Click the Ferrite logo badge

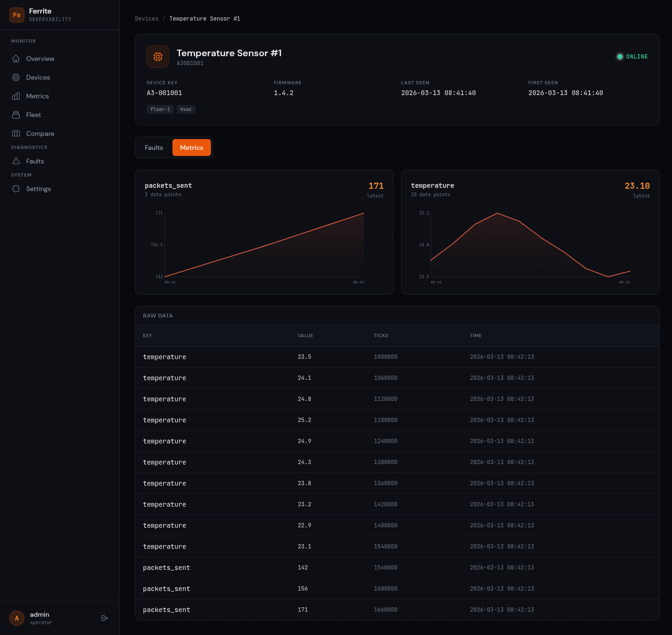point(17,15)
